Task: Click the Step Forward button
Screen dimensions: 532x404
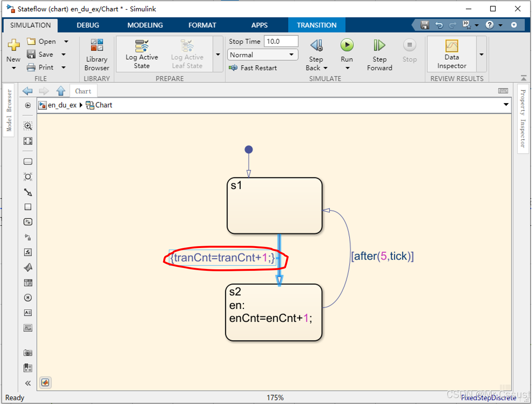Action: click(379, 55)
